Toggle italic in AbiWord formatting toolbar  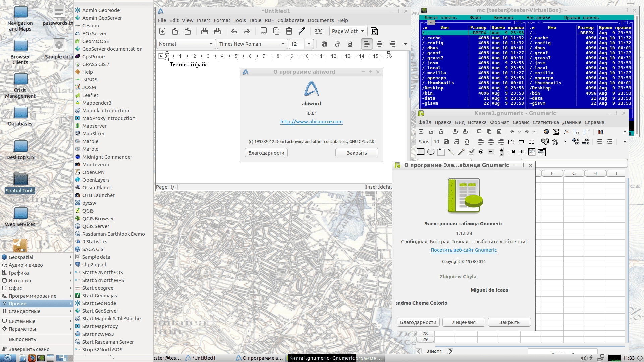click(x=337, y=44)
